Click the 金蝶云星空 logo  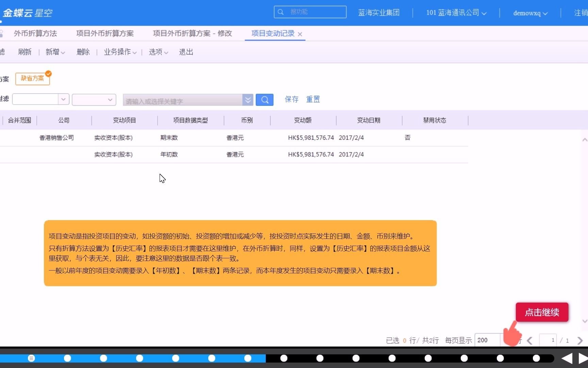pos(28,13)
